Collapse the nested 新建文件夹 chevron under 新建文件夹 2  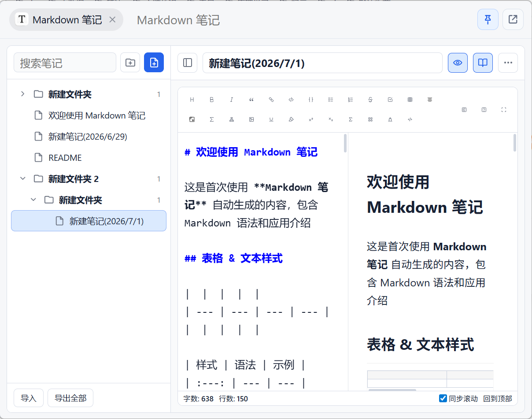pos(33,200)
